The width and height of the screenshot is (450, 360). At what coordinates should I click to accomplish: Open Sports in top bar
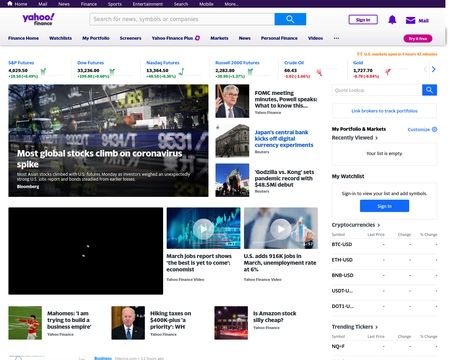click(115, 4)
